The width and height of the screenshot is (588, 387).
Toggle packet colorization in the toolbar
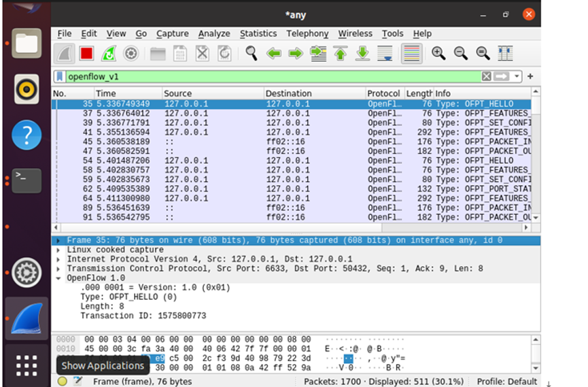click(411, 53)
